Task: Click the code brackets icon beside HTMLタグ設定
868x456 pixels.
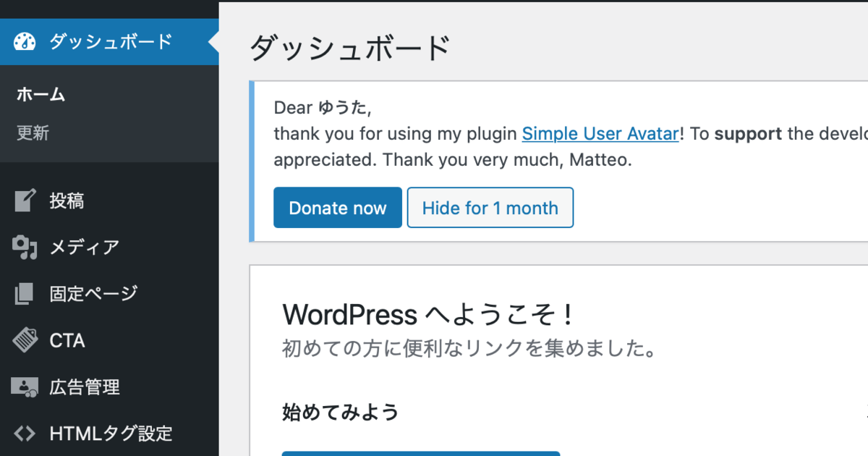Action: coord(25,434)
